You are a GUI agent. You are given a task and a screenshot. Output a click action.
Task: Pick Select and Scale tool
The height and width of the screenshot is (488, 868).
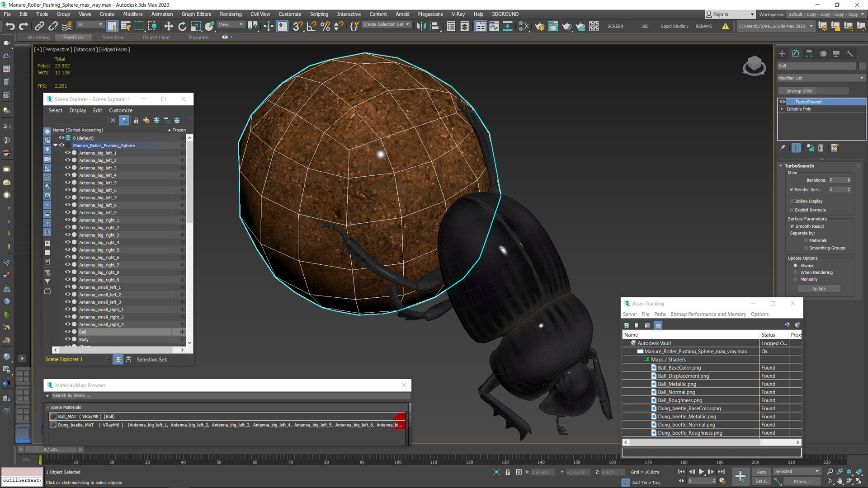tap(196, 26)
